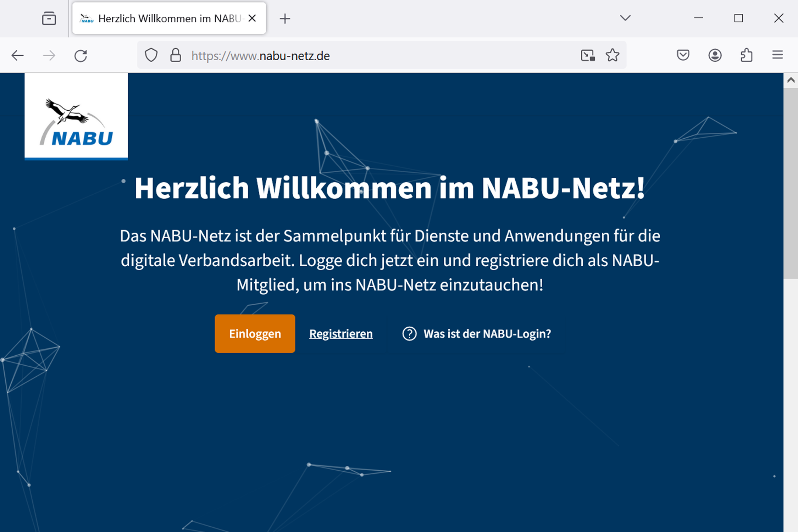Open Firefox View recent browsing icon

pyautogui.click(x=49, y=18)
